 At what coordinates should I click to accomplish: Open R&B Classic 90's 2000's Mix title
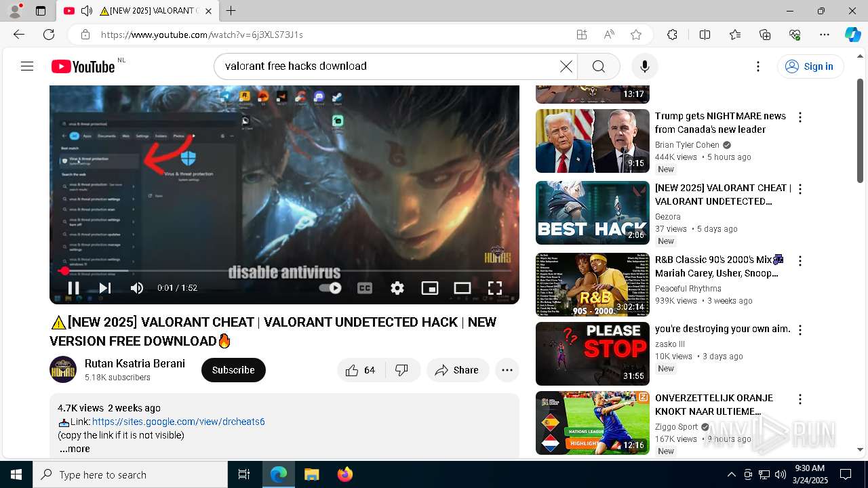719,266
